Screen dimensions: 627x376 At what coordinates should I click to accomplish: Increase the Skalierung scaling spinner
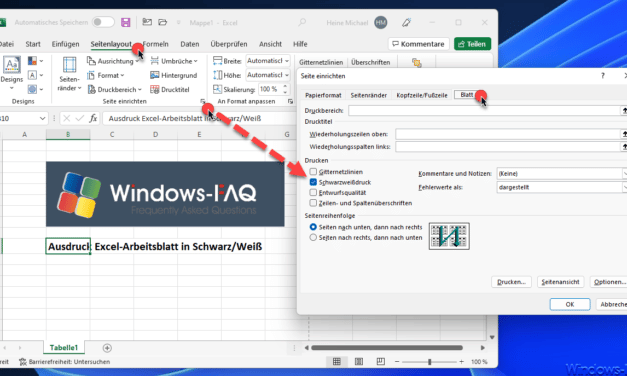click(x=285, y=86)
